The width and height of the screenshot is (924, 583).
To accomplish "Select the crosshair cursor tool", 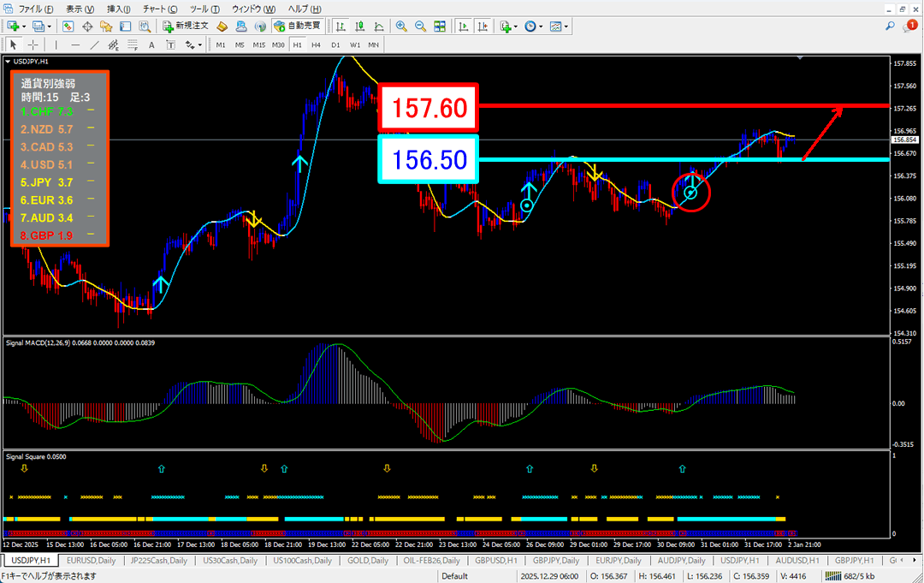I will click(x=33, y=45).
